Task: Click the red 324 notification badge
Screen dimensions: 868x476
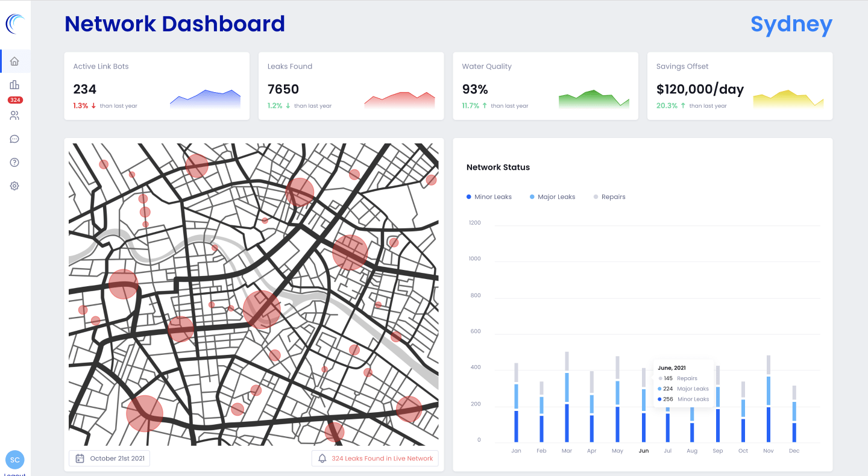Action: [x=15, y=100]
